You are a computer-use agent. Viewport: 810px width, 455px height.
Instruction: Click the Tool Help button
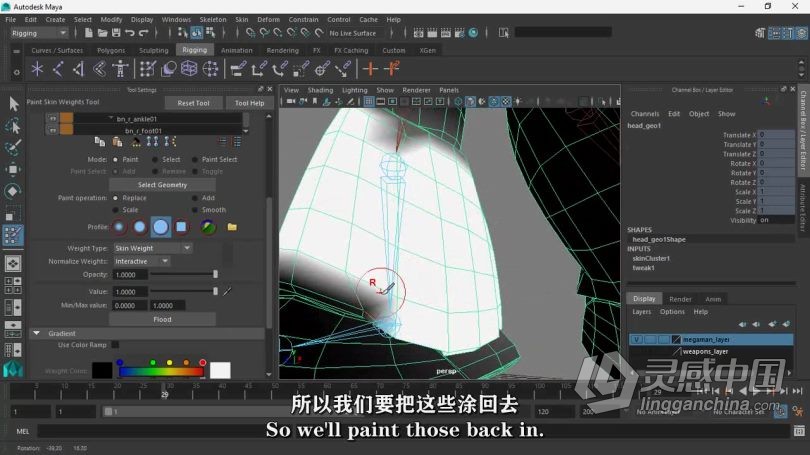click(x=249, y=103)
